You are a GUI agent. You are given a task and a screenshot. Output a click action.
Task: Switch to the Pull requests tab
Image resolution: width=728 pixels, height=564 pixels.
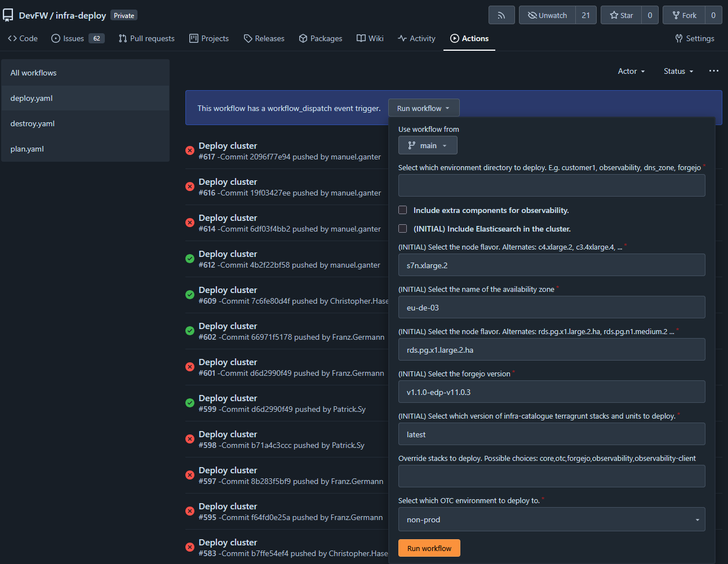[147, 38]
